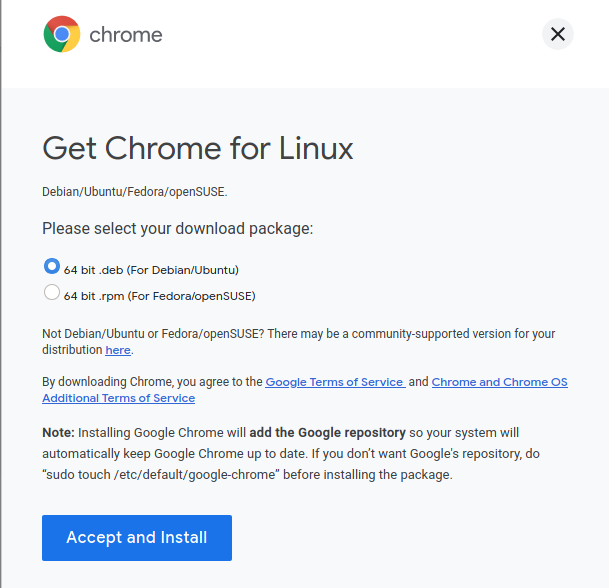Open the 'Additional Terms of Service' link text
The image size is (609, 588).
118,398
